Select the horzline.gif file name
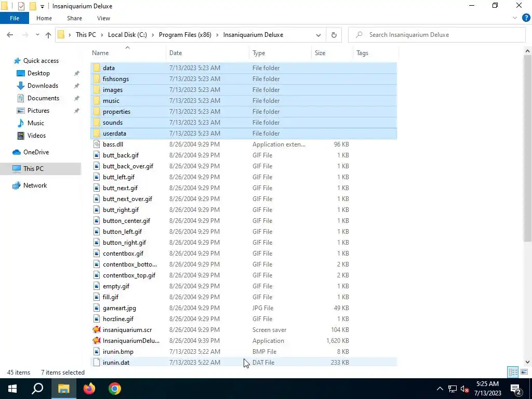 click(x=118, y=318)
